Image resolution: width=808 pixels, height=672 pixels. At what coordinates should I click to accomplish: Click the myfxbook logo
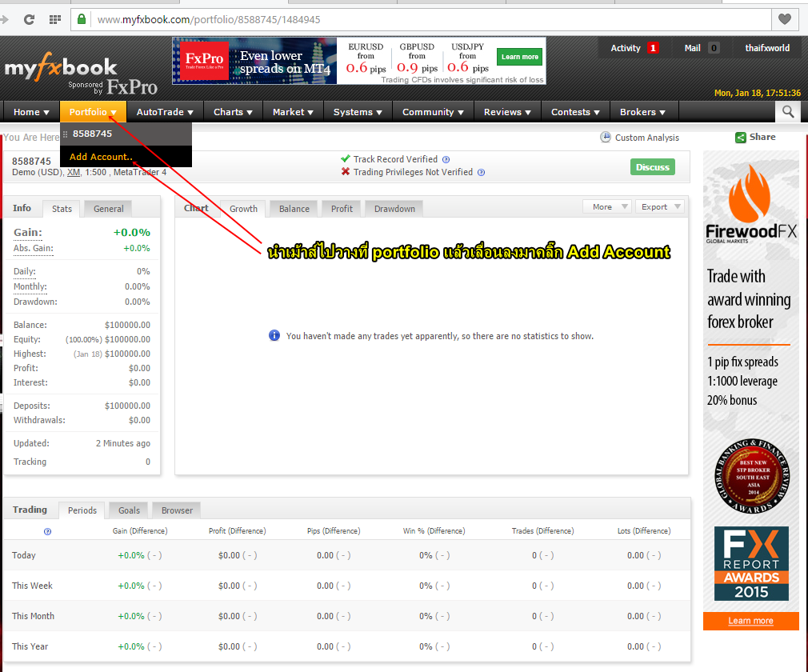pos(61,67)
